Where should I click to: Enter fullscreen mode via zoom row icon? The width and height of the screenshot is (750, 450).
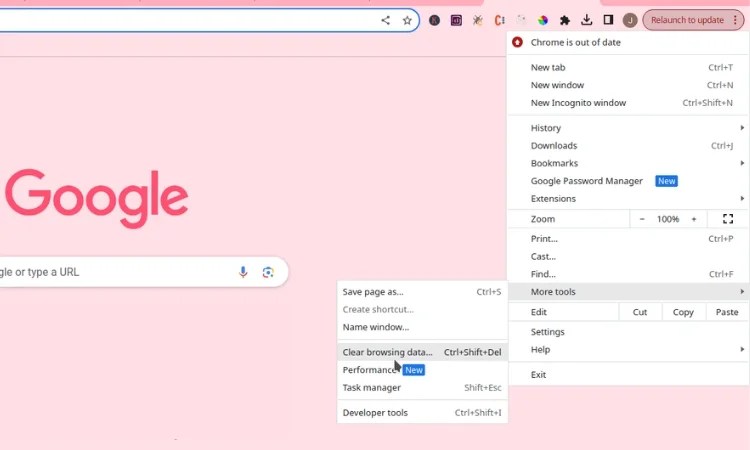(x=728, y=219)
